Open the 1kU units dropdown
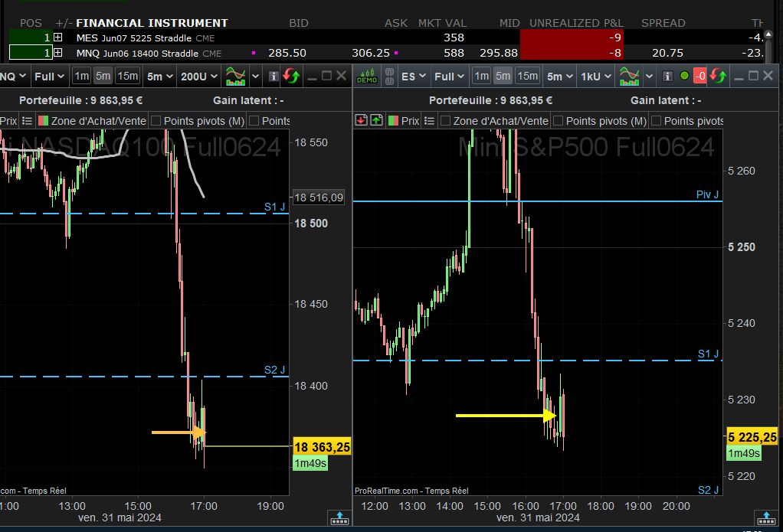This screenshot has height=532, width=783. (596, 77)
